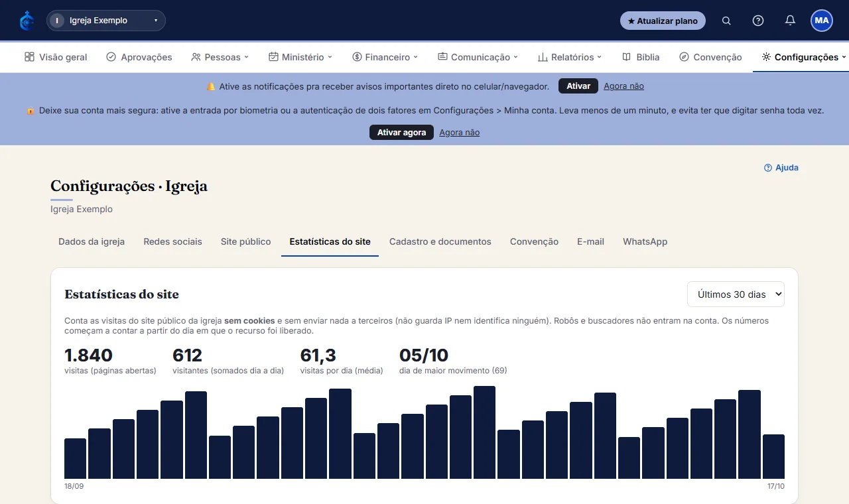Click the circular I church initial badge
Image resolution: width=849 pixels, height=504 pixels.
[x=57, y=21]
